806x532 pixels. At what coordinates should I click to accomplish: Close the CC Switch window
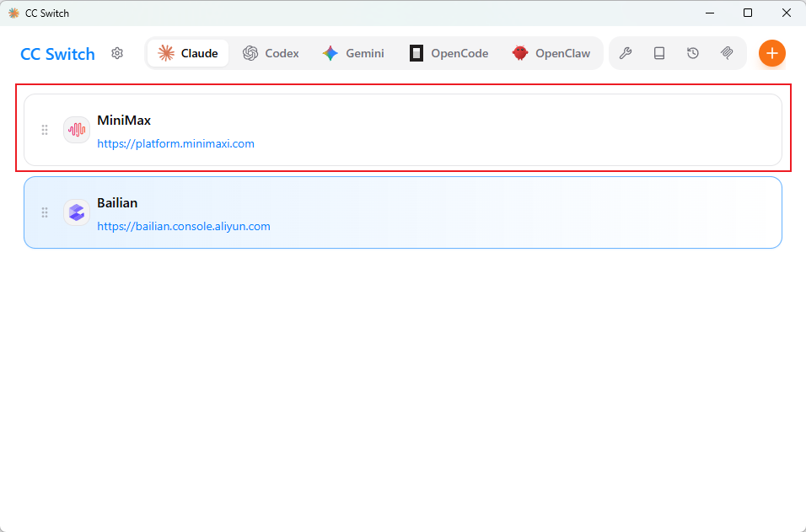click(x=787, y=13)
